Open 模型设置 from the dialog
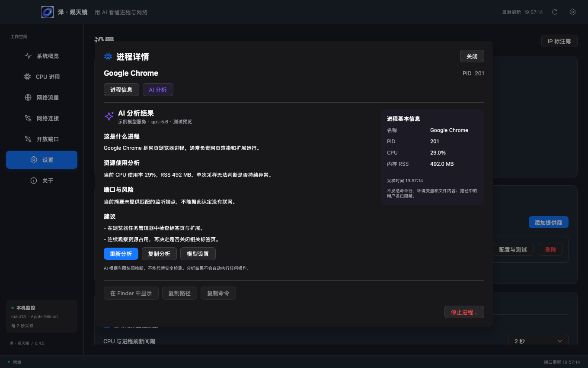588x368 pixels. coord(198,254)
